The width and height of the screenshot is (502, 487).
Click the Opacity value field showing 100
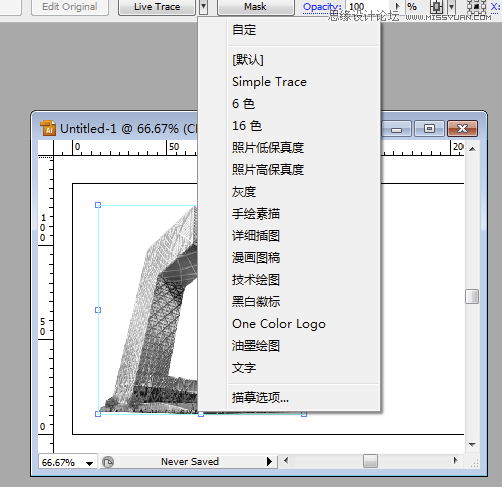click(368, 7)
